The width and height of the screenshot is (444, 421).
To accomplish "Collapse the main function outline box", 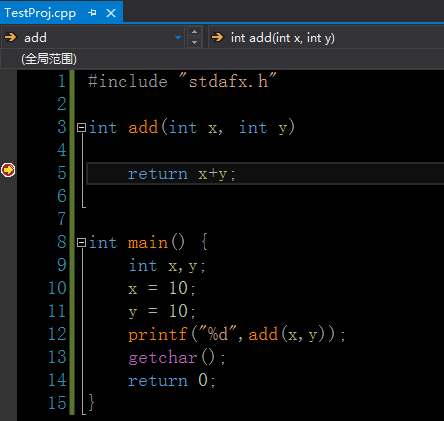I will click(81, 242).
